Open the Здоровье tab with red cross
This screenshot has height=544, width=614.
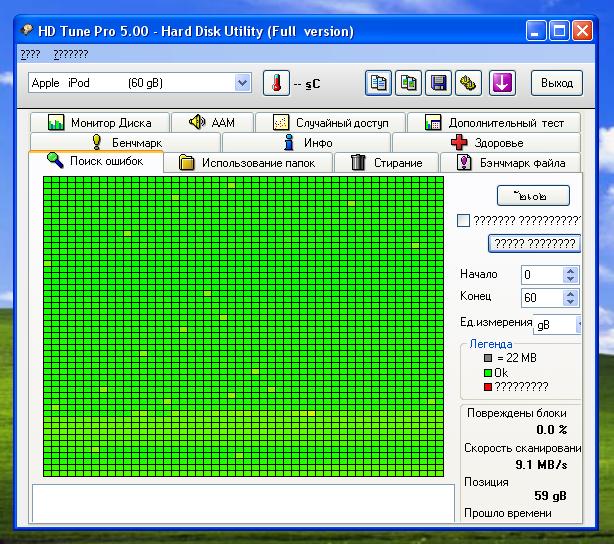coord(488,143)
